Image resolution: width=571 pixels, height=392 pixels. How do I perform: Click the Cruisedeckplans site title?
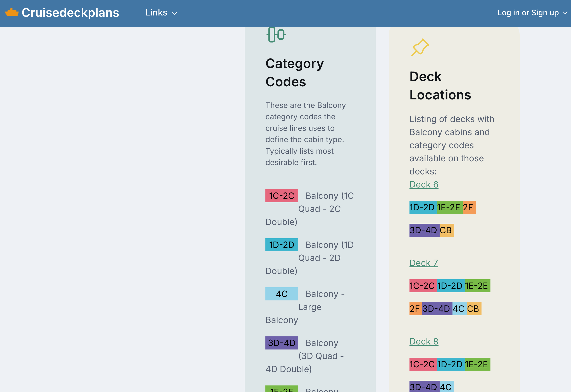tap(70, 12)
